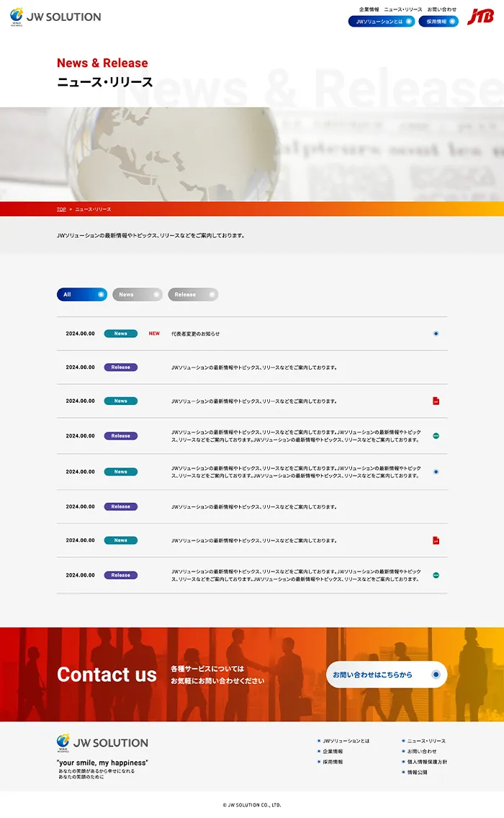Viewport: 504px width, 818px height.
Task: Click the JTB logo in the header
Action: coord(480,17)
